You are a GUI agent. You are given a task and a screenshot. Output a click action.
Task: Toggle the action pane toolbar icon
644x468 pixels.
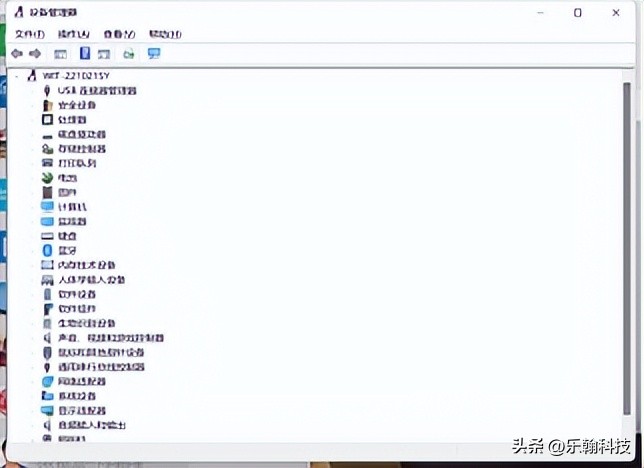pos(104,54)
